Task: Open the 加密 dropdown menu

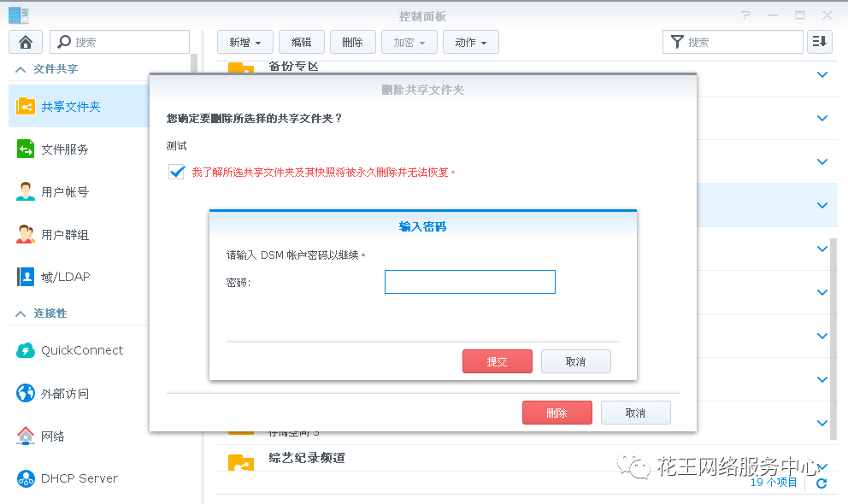Action: (409, 41)
